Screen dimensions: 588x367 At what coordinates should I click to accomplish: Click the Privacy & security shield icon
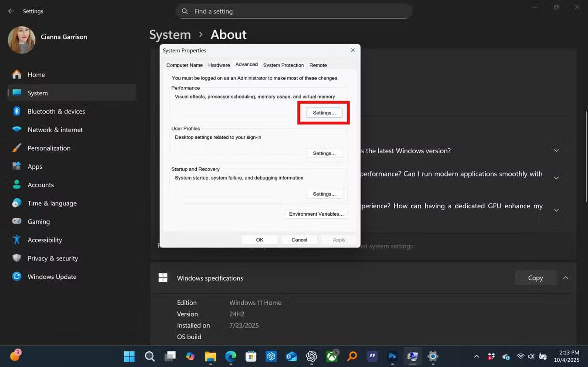click(17, 258)
